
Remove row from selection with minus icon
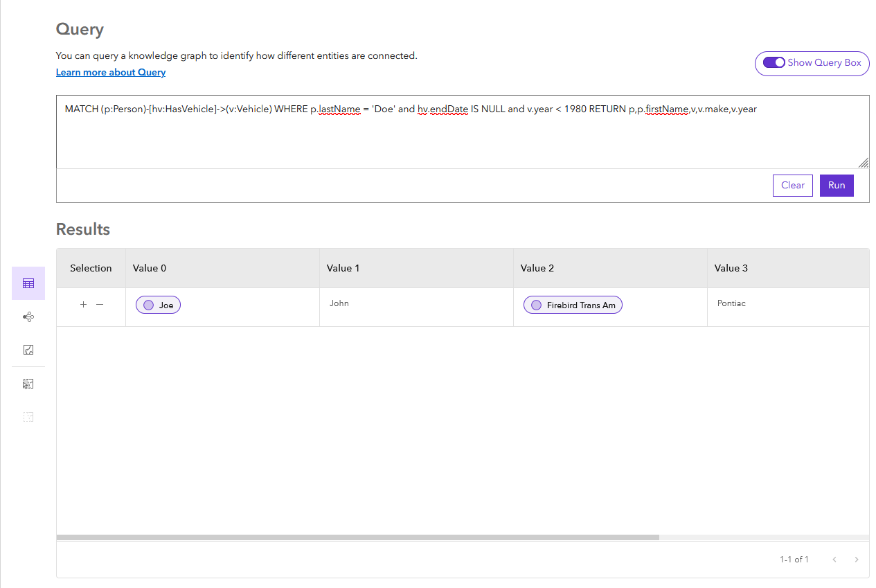pos(100,305)
